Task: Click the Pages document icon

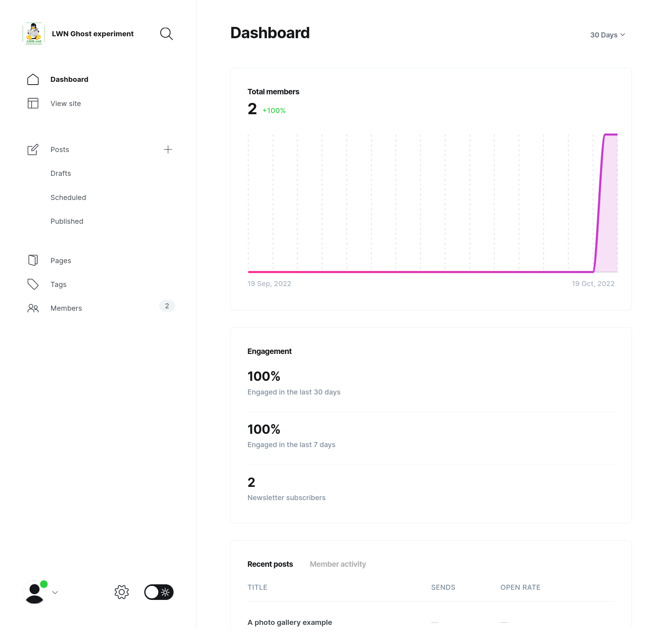Action: [x=33, y=260]
